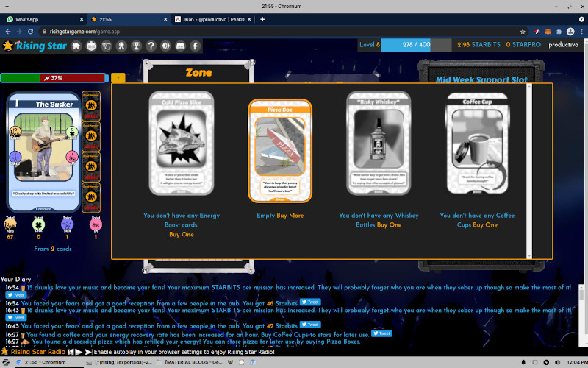Tweet the 42 Starbits diary entry

pyautogui.click(x=310, y=325)
